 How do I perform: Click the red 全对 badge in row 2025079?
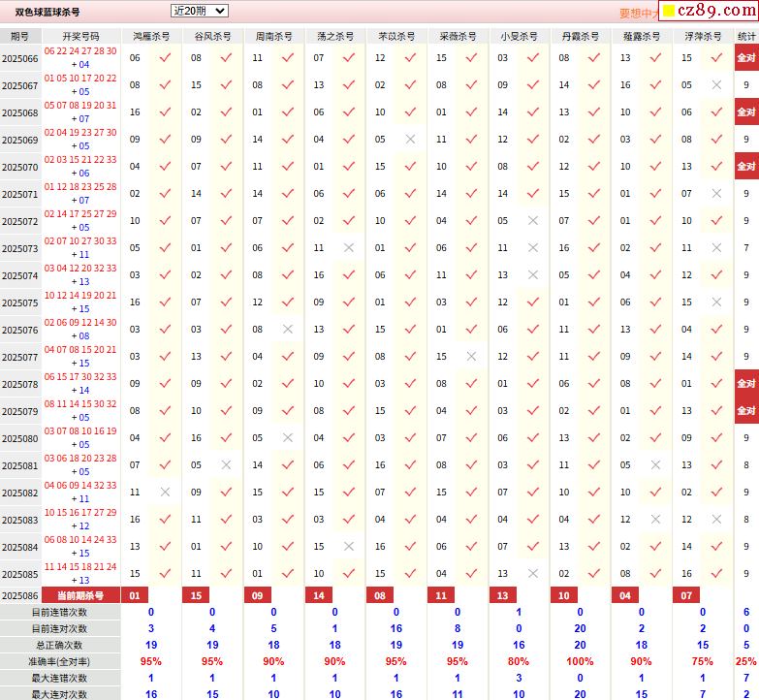tap(746, 410)
